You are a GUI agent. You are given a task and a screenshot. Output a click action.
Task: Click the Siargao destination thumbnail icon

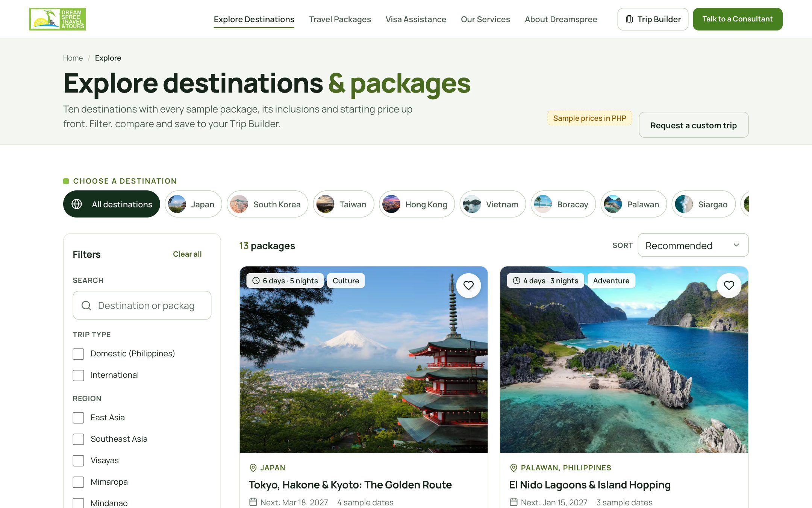click(684, 204)
